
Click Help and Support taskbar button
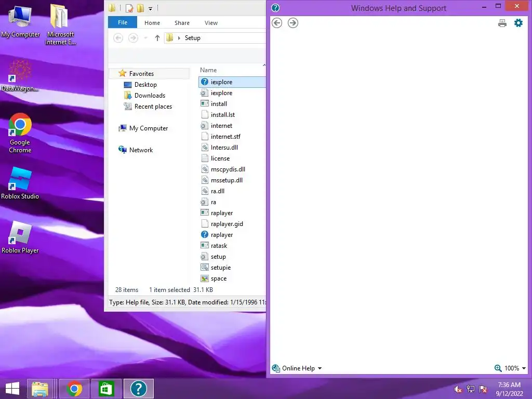coord(138,389)
